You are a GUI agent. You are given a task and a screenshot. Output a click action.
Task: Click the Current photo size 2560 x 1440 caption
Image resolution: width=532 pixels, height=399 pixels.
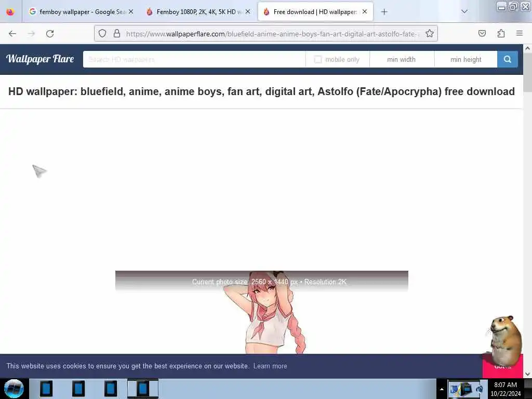(x=269, y=282)
